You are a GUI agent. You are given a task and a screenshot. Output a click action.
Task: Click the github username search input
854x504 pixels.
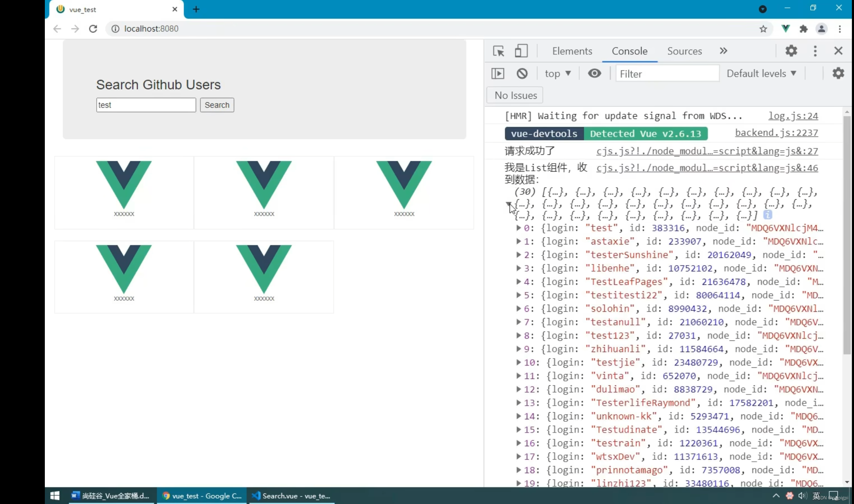146,105
